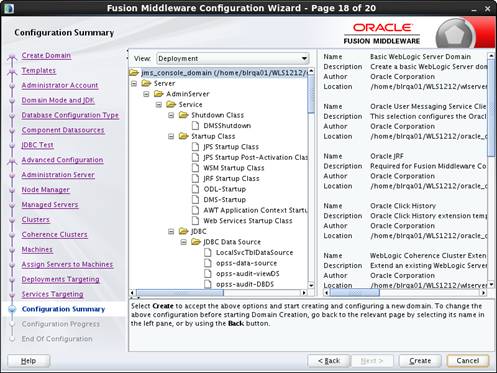Open the Deployments Targeting step
The height and width of the screenshot is (373, 497).
point(61,279)
